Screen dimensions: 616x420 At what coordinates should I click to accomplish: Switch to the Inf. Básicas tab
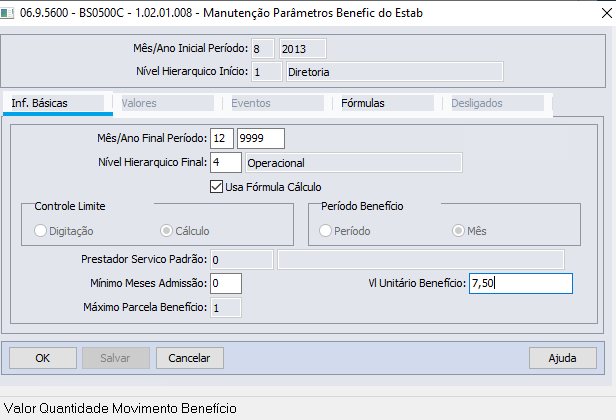click(57, 103)
